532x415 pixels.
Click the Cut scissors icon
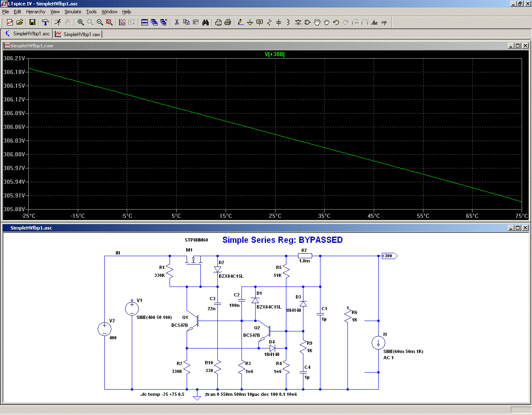177,22
